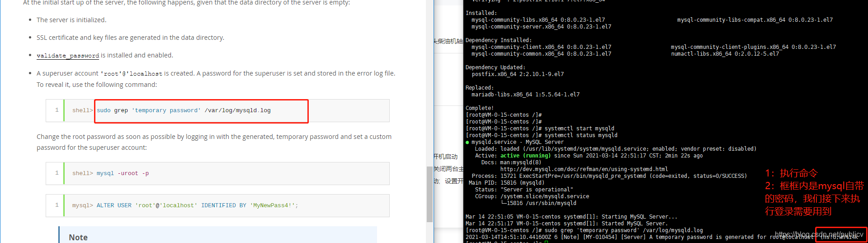Click 'Complete!' message in terminal

click(480, 108)
